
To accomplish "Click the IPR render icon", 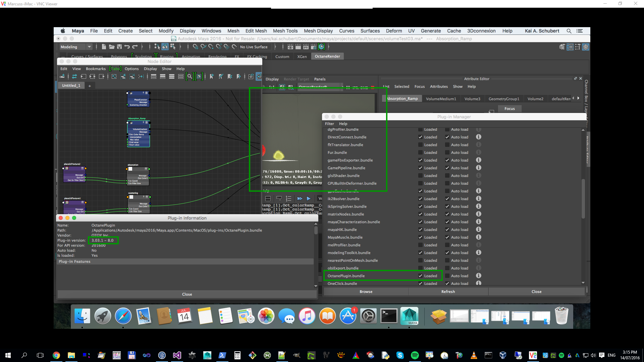I will 306,47.
